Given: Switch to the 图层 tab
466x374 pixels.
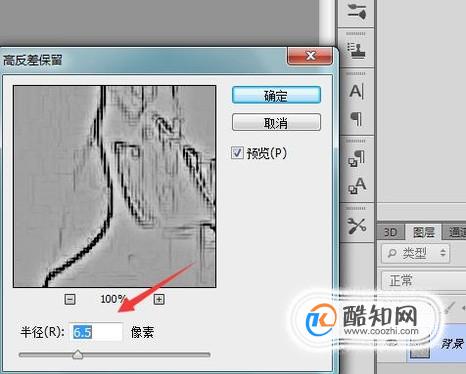Looking at the screenshot, I should tap(423, 232).
